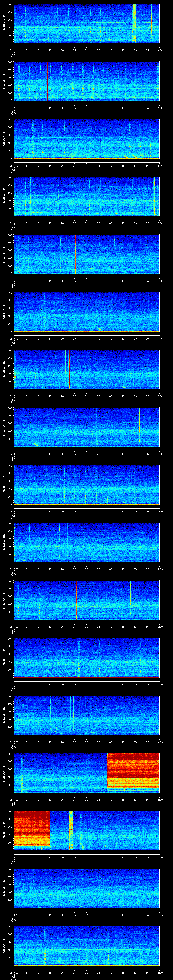Screen dimensions: 173x980
Task: Click the 0:12:00 start time label
Action: pyautogui.click(x=14, y=684)
